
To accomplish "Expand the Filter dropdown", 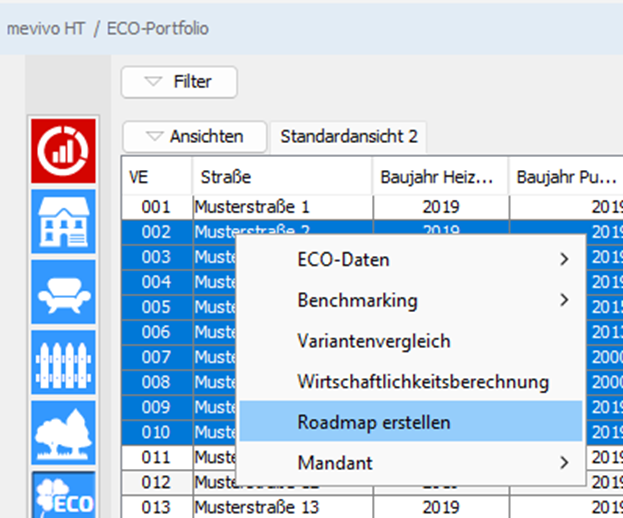I will (179, 82).
